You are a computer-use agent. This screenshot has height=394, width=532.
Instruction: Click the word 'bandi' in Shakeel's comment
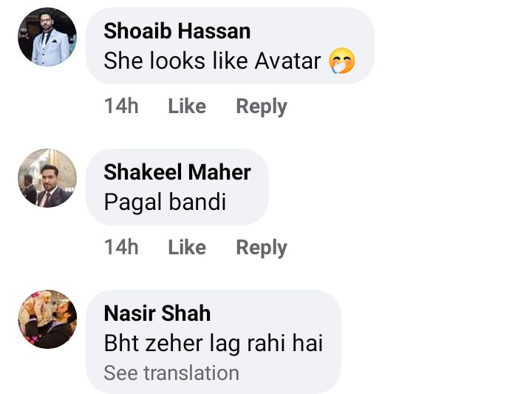tap(199, 202)
